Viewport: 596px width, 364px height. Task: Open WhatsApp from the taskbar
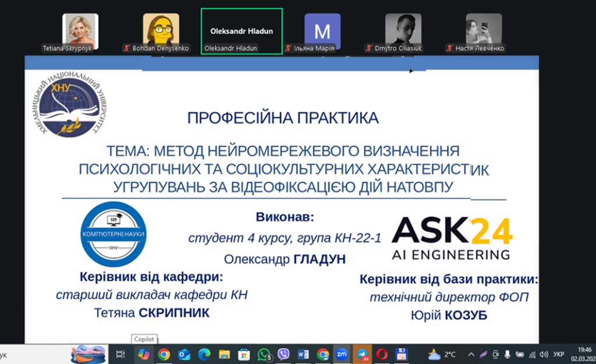coord(264,354)
